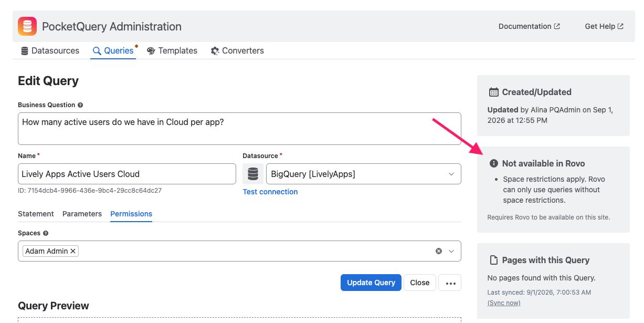
Task: Click the help icon next to Spaces
Action: point(46,233)
